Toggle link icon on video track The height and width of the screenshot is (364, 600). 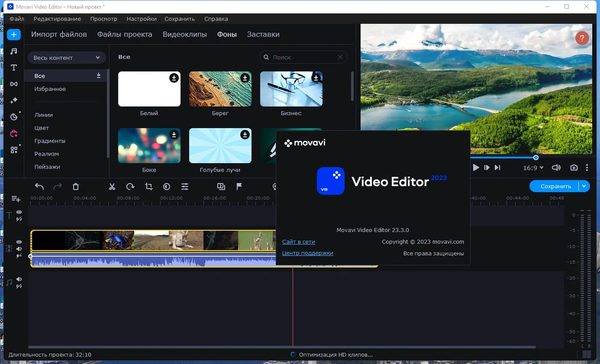(19, 256)
